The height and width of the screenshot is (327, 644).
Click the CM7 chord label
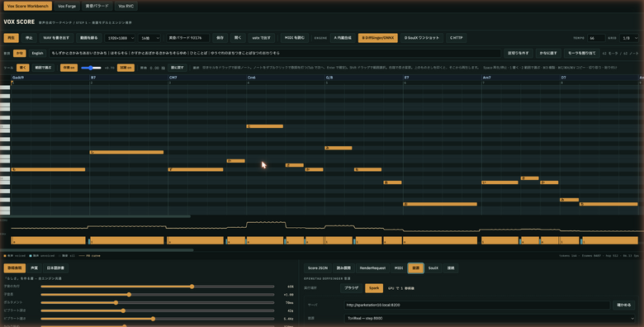[x=173, y=78]
